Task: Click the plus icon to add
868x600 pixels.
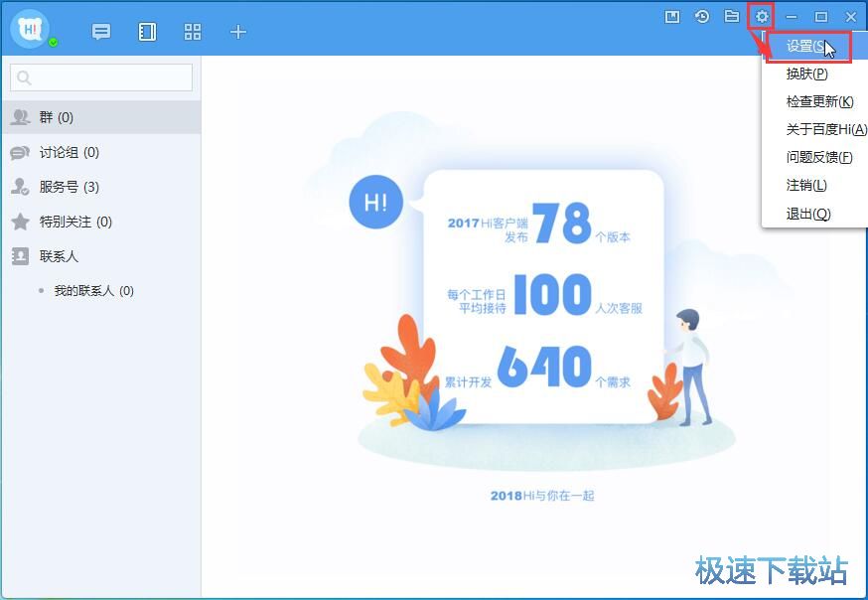Action: coord(238,31)
